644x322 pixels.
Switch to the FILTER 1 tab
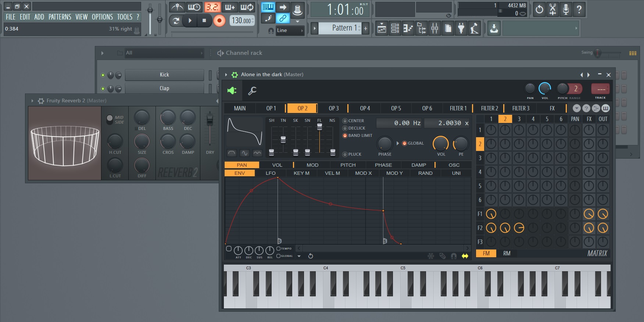pyautogui.click(x=458, y=108)
